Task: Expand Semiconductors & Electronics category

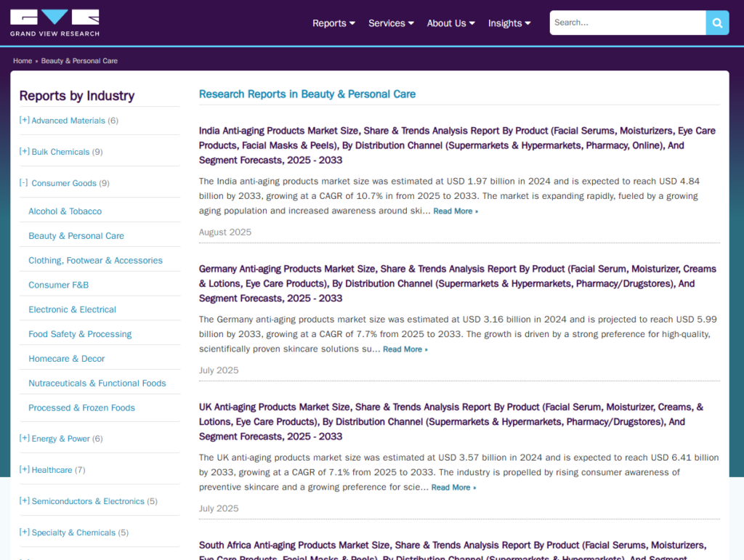Action: coord(25,501)
